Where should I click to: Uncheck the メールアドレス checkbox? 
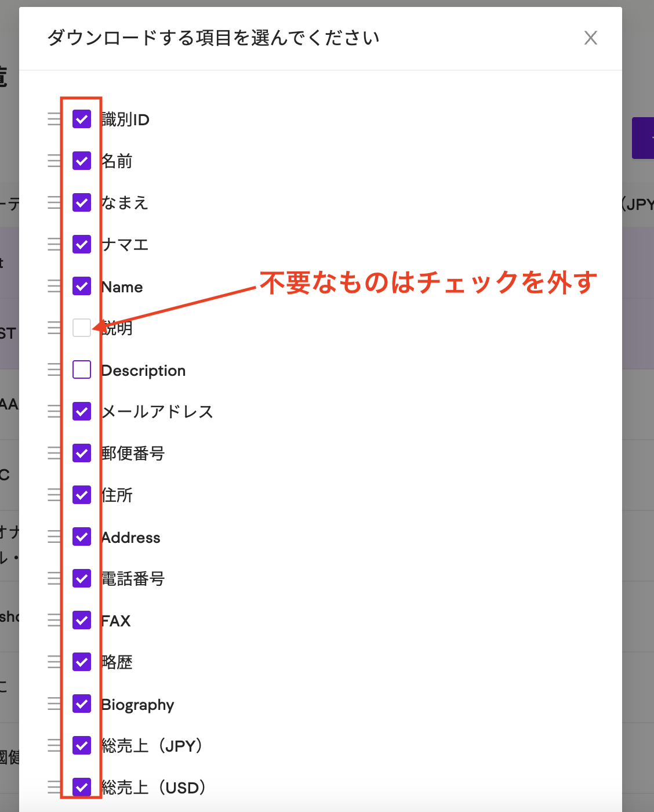pos(82,411)
